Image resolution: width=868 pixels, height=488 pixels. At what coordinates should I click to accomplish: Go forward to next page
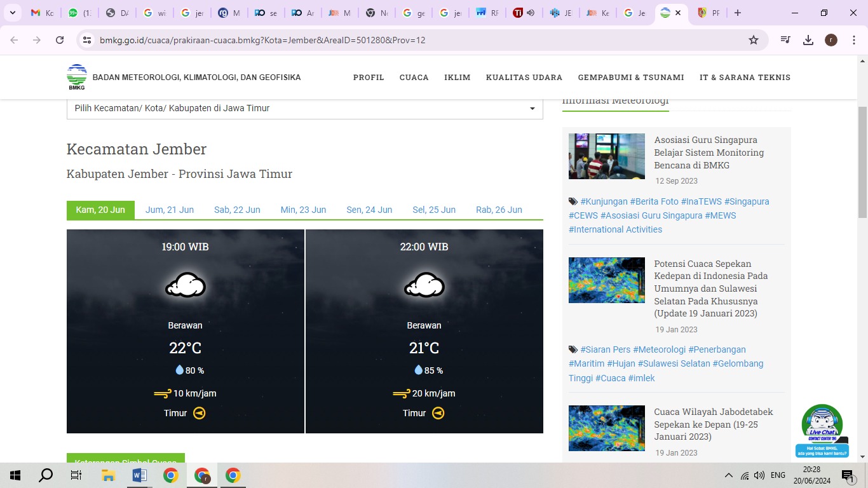(37, 40)
